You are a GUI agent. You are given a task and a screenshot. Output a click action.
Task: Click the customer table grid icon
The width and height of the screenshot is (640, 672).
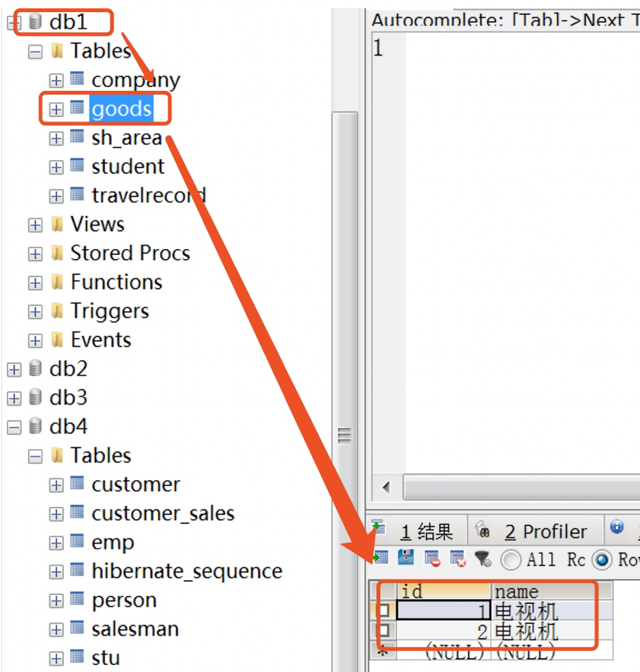point(77,483)
